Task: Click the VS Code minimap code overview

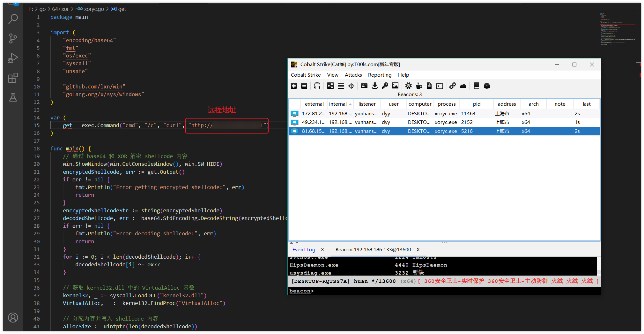Action: (618, 29)
